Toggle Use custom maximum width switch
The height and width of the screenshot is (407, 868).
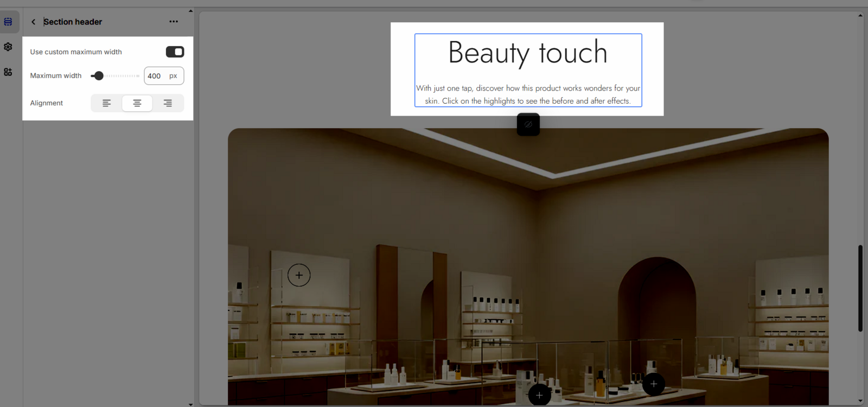click(175, 52)
